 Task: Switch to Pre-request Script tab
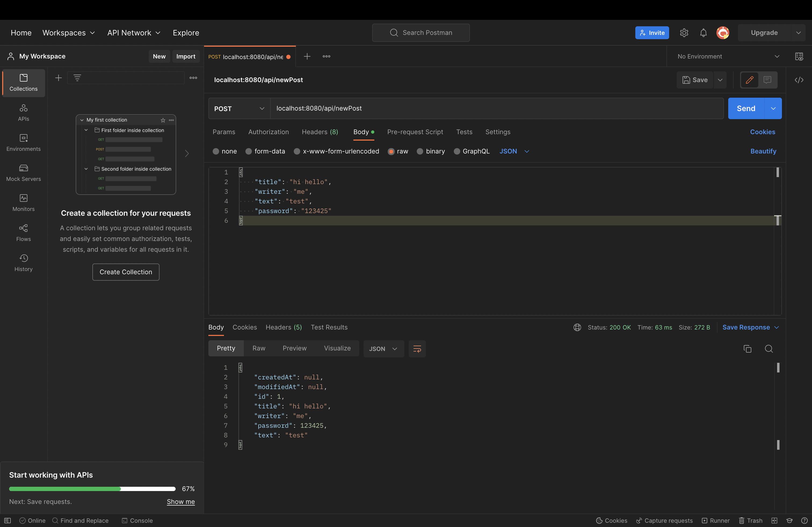pyautogui.click(x=415, y=132)
